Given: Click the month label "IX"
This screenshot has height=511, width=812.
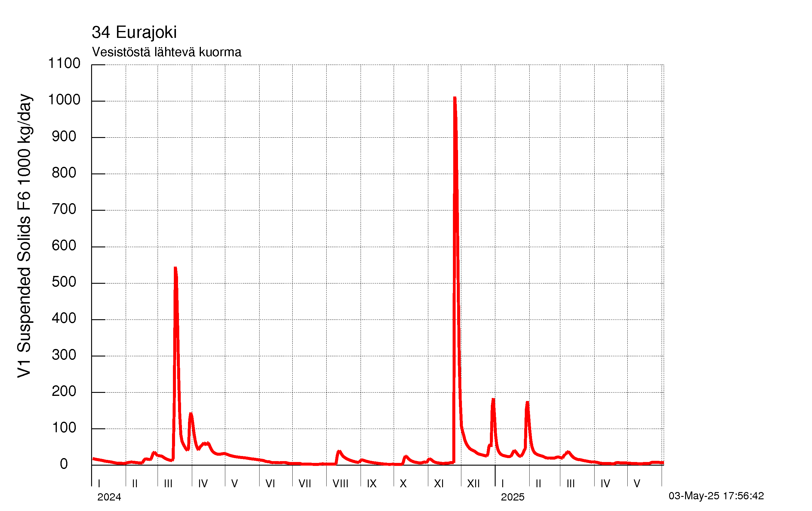Looking at the screenshot, I should 372,484.
